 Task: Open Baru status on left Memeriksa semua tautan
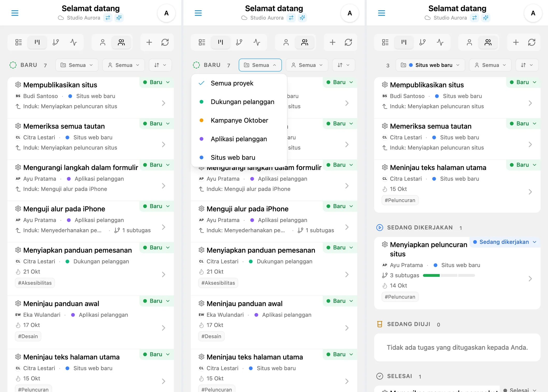tap(156, 123)
